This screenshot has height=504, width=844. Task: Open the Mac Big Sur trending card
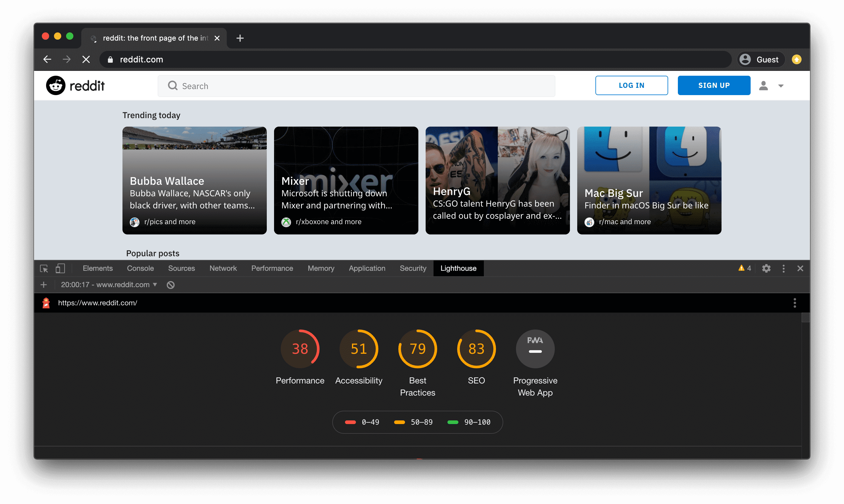(649, 180)
